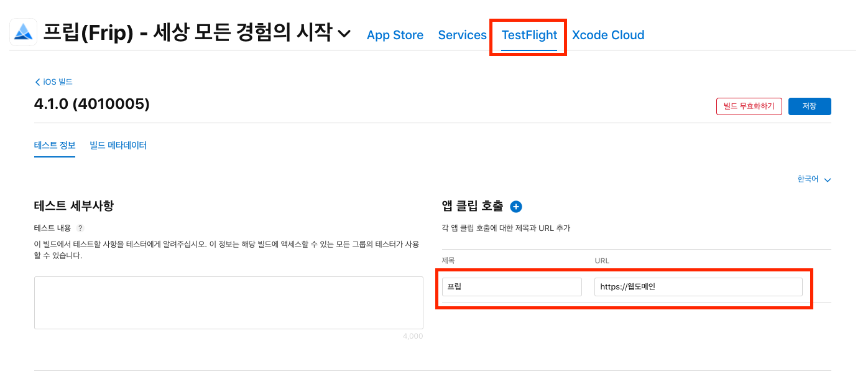Click the 앱 클립 호출 heading text

click(x=473, y=206)
